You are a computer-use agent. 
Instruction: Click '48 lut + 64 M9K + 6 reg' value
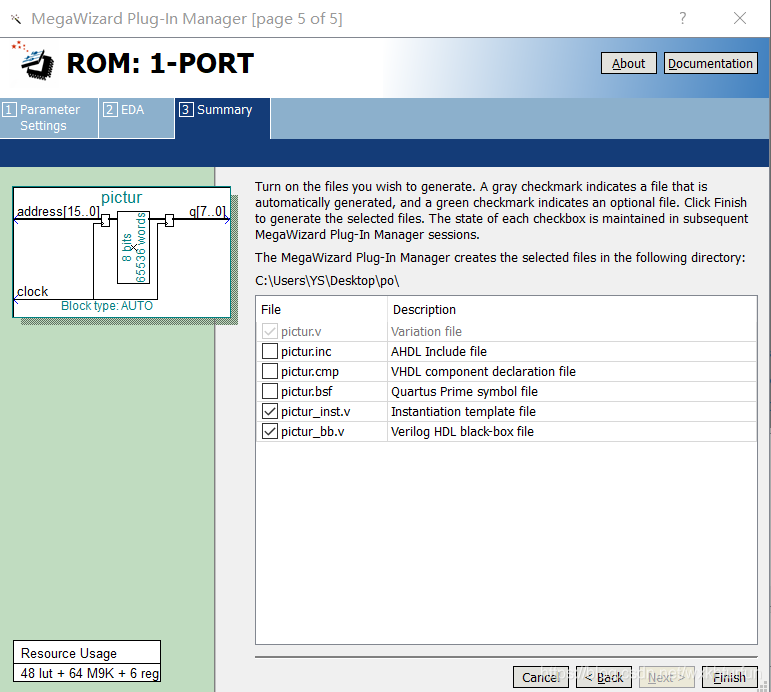click(89, 673)
